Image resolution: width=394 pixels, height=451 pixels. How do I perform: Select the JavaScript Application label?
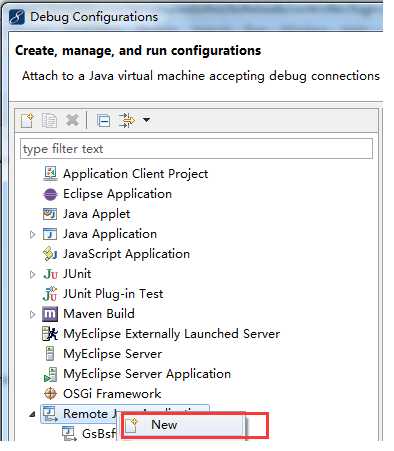click(126, 254)
